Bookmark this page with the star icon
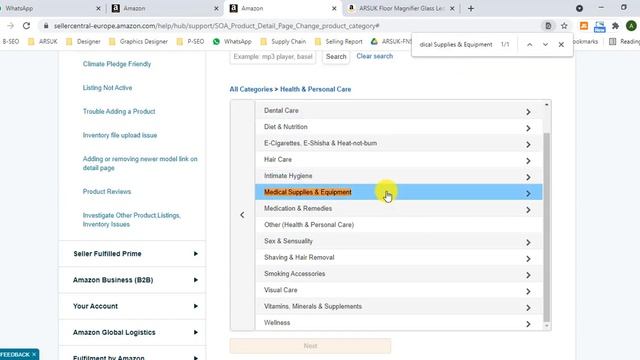The image size is (640, 360). coord(564,26)
